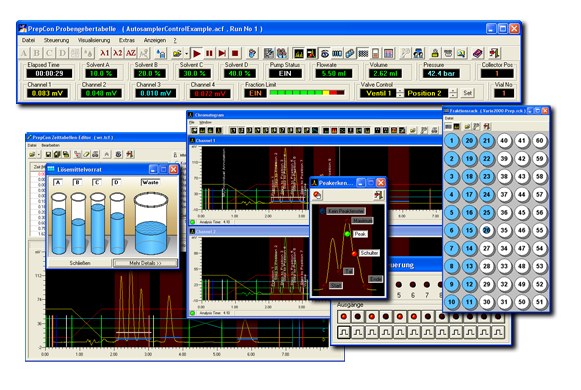Click the Tal label in Peakerkennung
581x390 pixels.
[348, 271]
